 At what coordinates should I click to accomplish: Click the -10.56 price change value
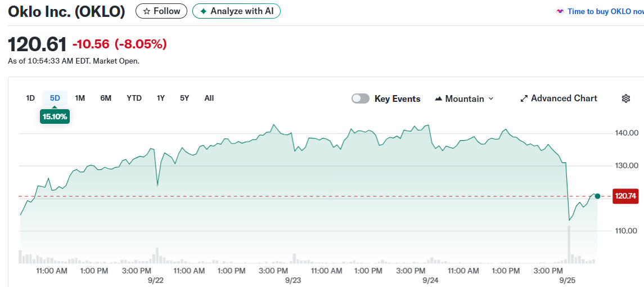tap(91, 44)
